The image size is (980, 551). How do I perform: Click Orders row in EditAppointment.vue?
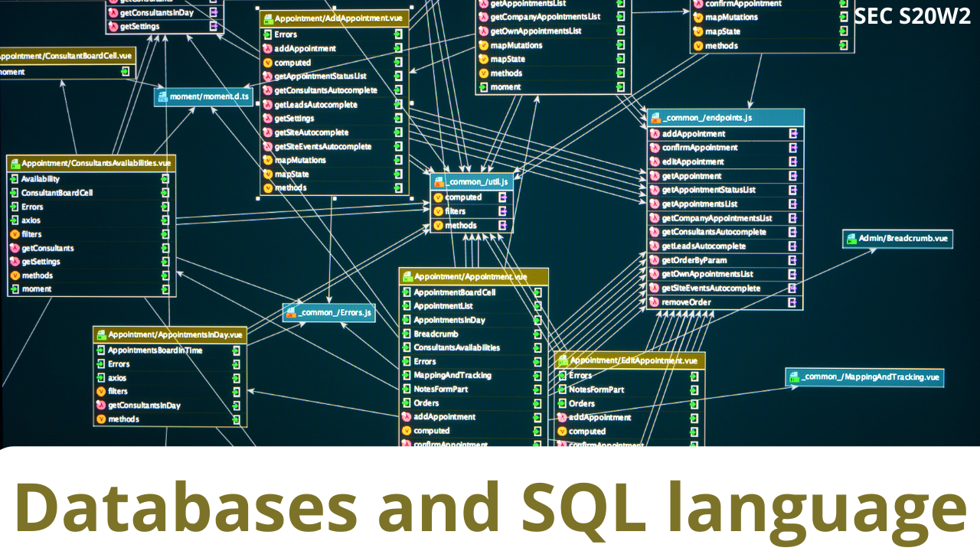tap(629, 403)
